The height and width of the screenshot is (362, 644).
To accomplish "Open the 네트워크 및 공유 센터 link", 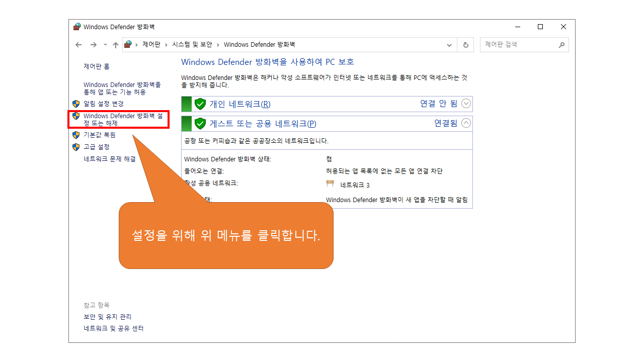I will pyautogui.click(x=114, y=328).
